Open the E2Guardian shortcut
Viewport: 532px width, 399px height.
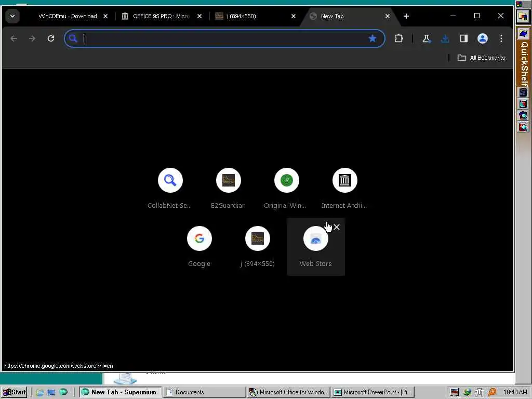[229, 188]
